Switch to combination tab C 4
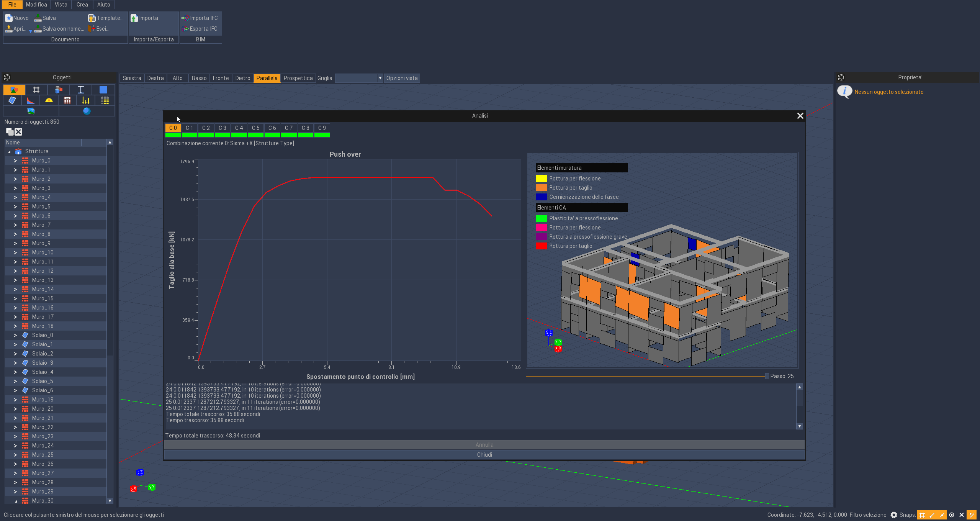 (x=239, y=128)
